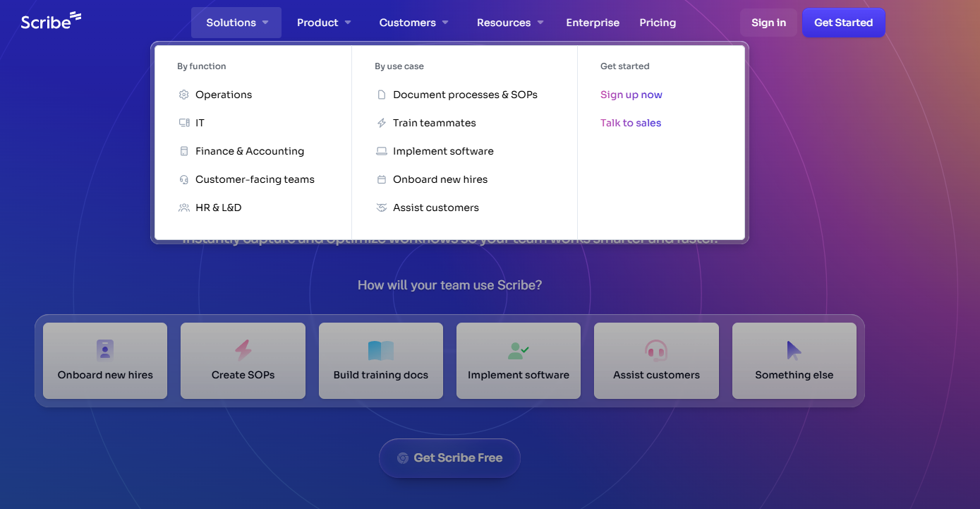The height and width of the screenshot is (509, 980).
Task: Open Train teammates use case
Action: point(434,123)
